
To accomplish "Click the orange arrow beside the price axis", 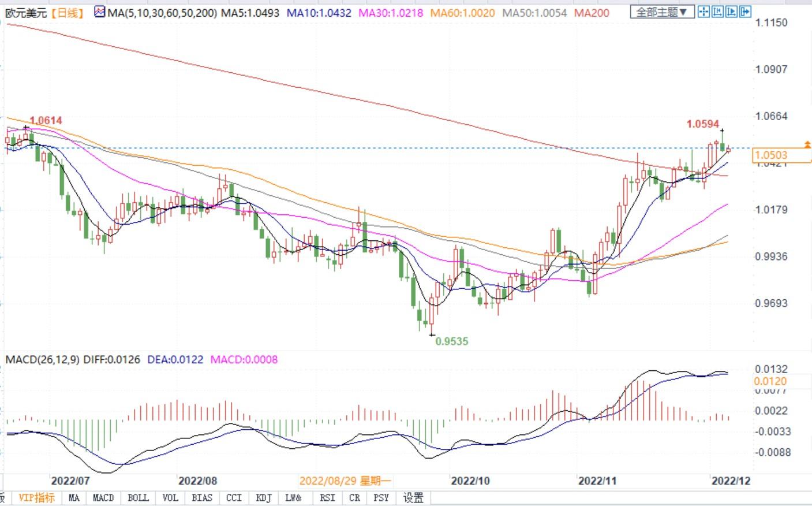I will pyautogui.click(x=807, y=143).
